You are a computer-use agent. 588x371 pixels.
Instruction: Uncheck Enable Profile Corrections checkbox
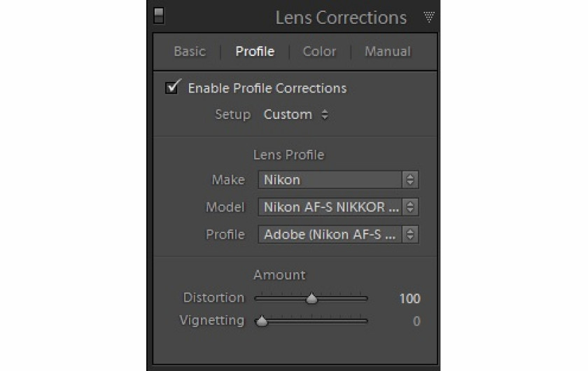click(x=172, y=87)
